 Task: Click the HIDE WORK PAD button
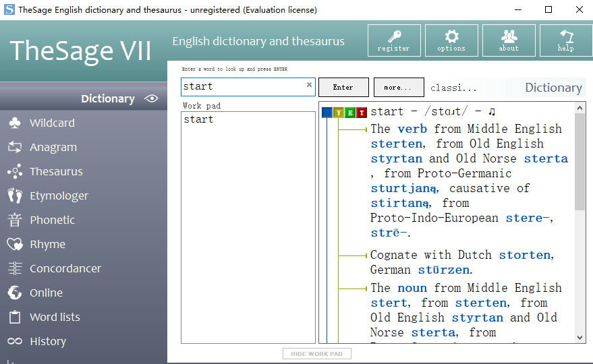[x=317, y=354]
